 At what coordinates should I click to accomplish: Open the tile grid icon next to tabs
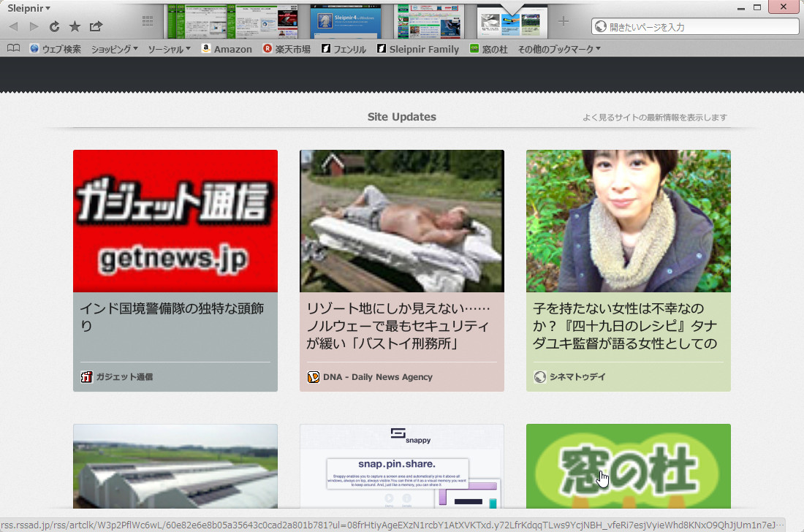click(146, 20)
